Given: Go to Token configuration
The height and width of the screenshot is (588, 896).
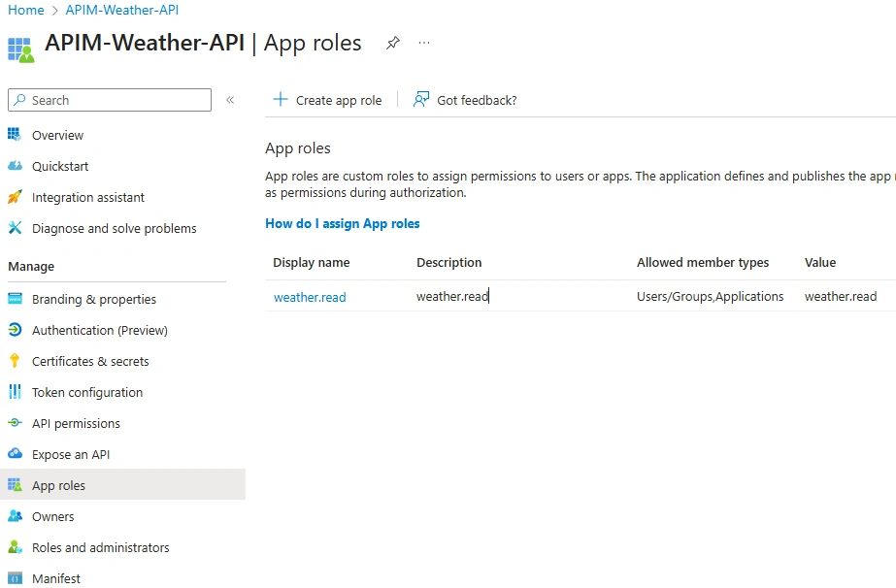Looking at the screenshot, I should (87, 393).
